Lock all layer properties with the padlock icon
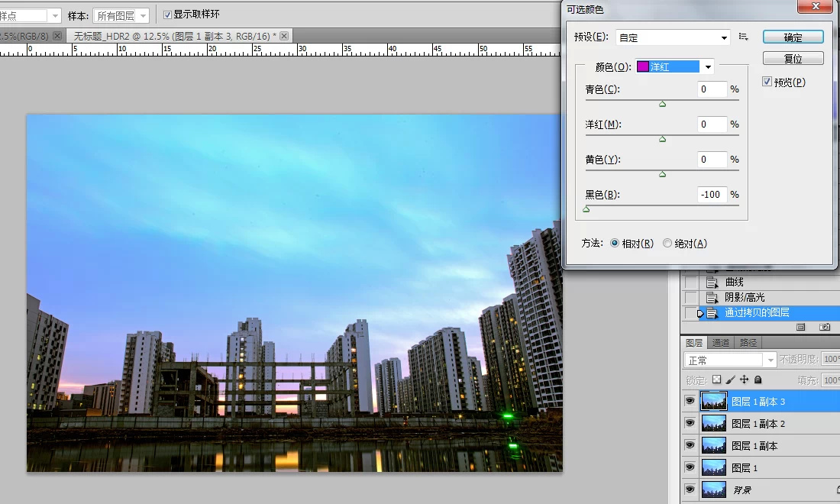 (x=758, y=380)
